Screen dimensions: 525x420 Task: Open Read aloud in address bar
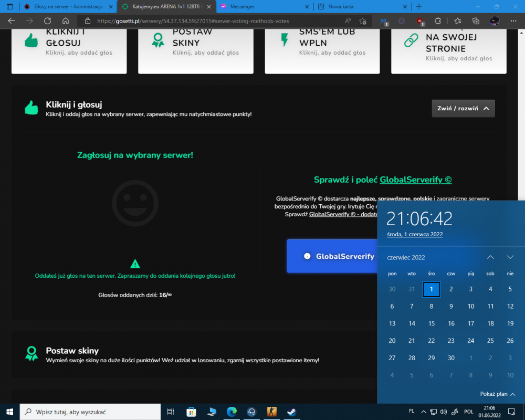348,21
